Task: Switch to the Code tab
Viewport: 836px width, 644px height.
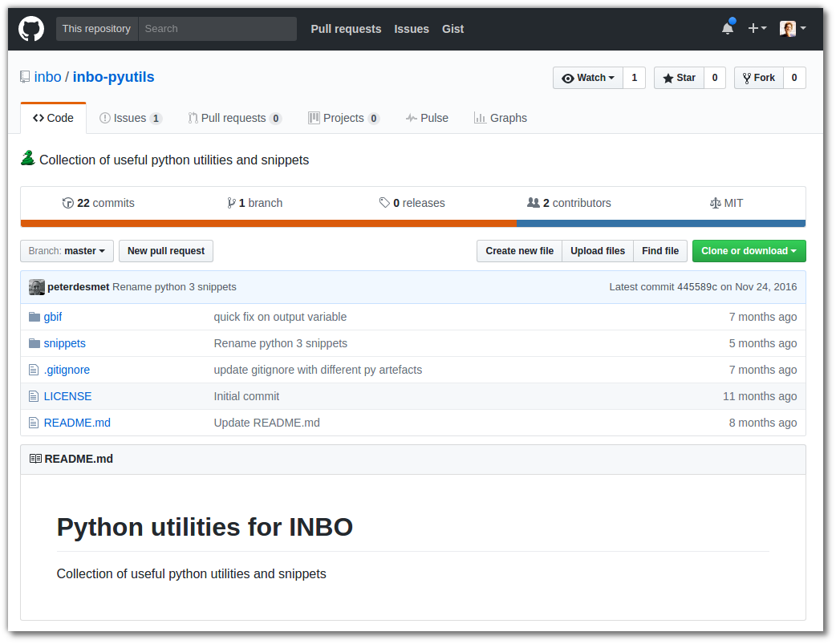Action: pos(53,118)
